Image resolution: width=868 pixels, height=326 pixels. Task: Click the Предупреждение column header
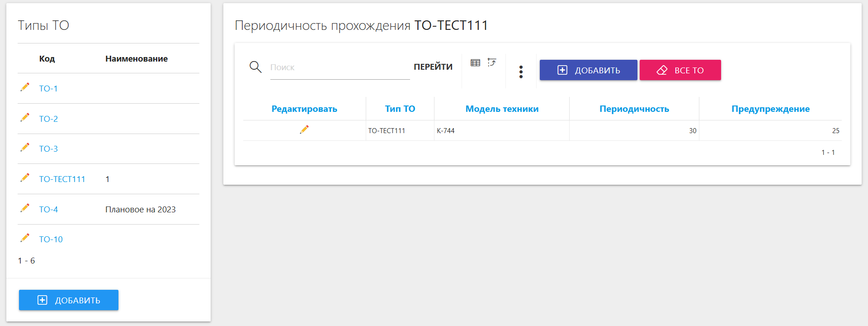[x=770, y=109]
